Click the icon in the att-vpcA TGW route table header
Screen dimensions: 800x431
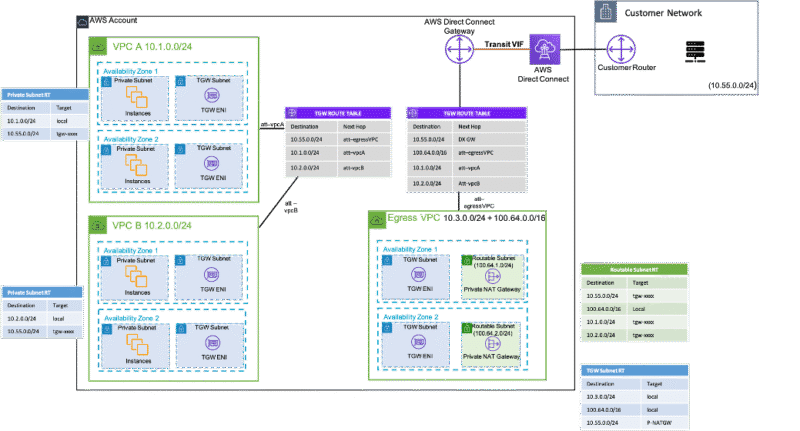[292, 113]
